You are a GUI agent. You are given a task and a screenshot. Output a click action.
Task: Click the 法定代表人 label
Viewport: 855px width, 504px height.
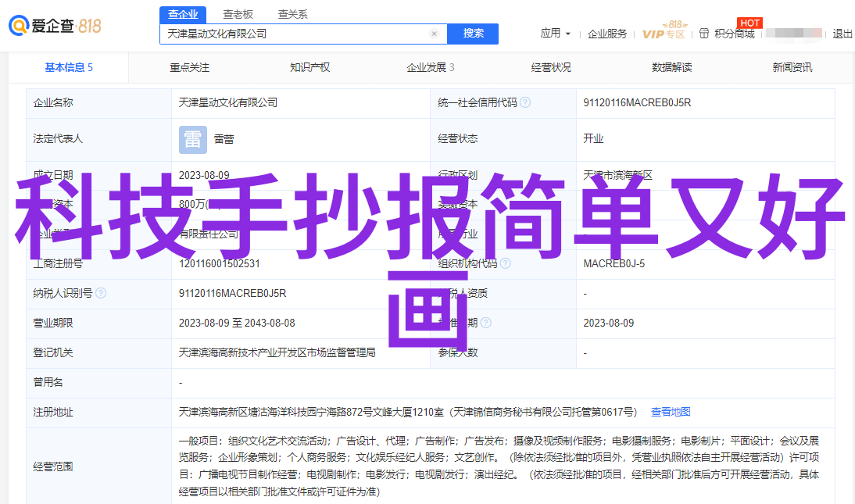(58, 138)
